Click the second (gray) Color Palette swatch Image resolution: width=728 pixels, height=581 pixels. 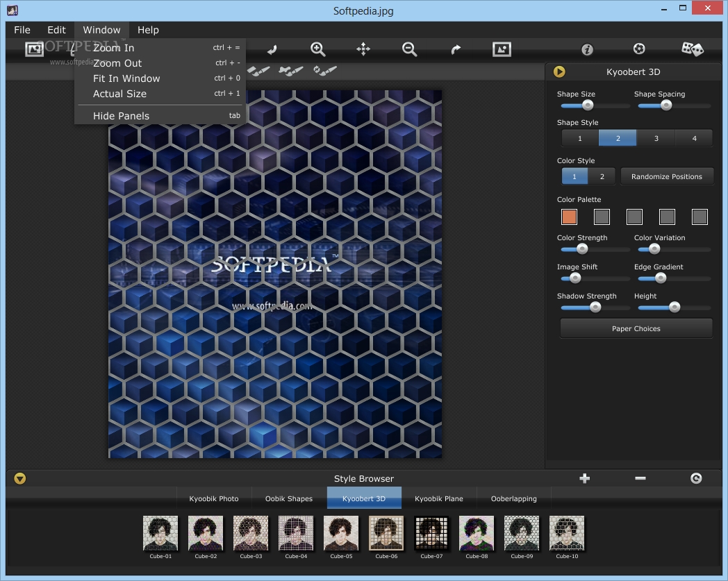pos(602,217)
